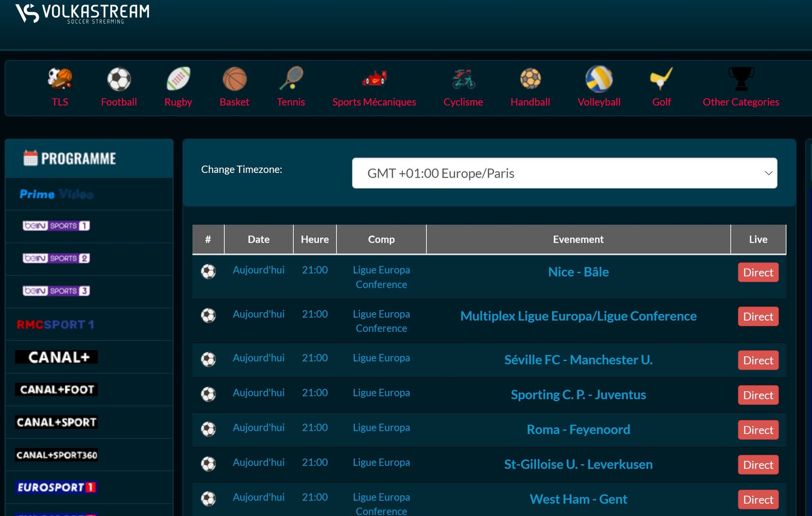Open the CANAL+FOOT channel

tap(56, 390)
